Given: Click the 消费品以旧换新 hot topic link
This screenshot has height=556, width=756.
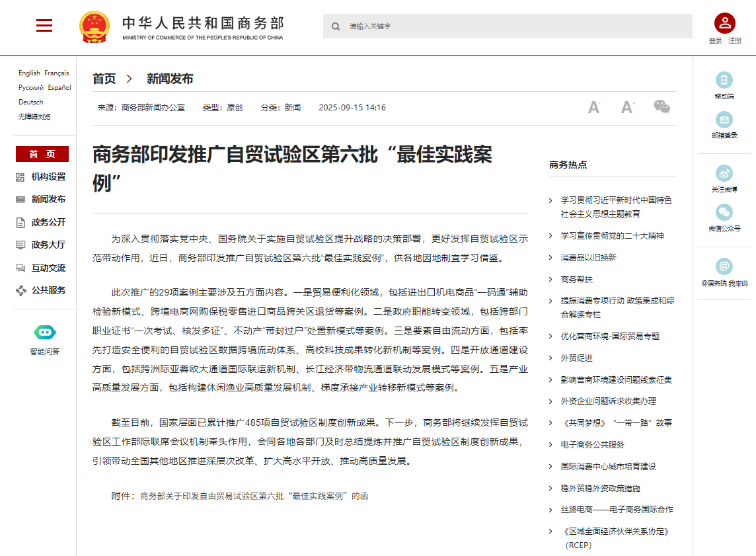Looking at the screenshot, I should click(588, 258).
